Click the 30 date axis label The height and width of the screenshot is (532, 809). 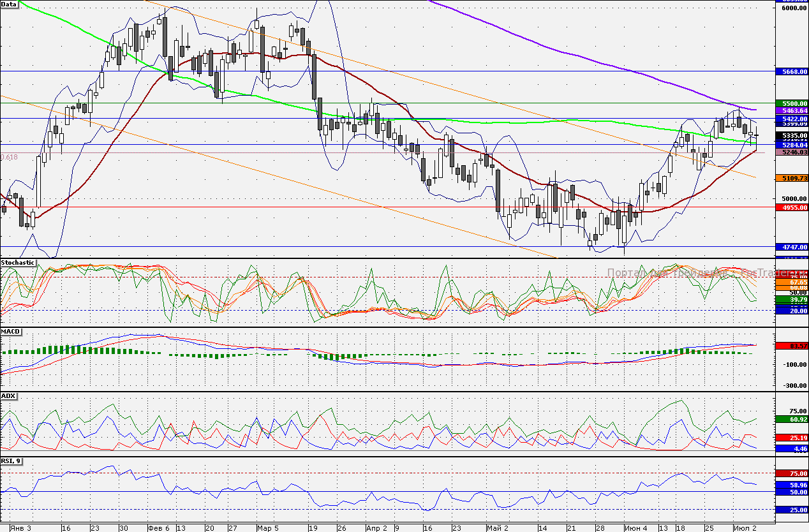click(124, 528)
